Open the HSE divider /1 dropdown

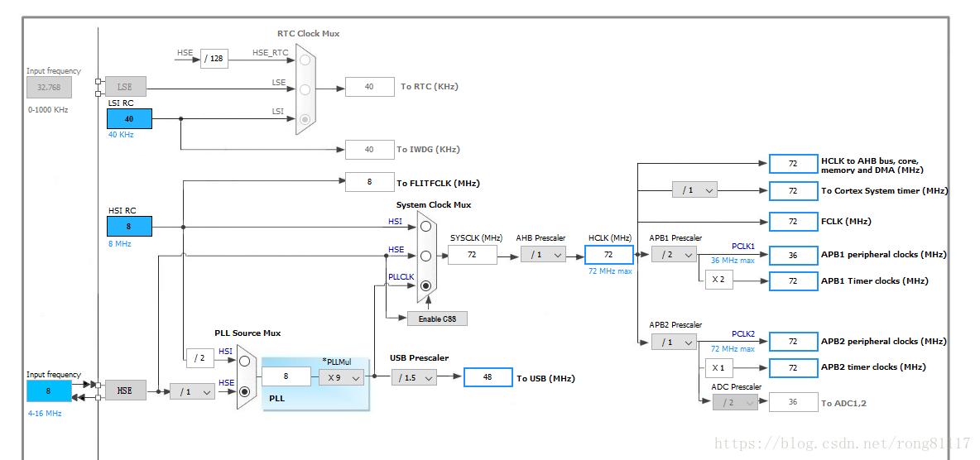[x=193, y=391]
